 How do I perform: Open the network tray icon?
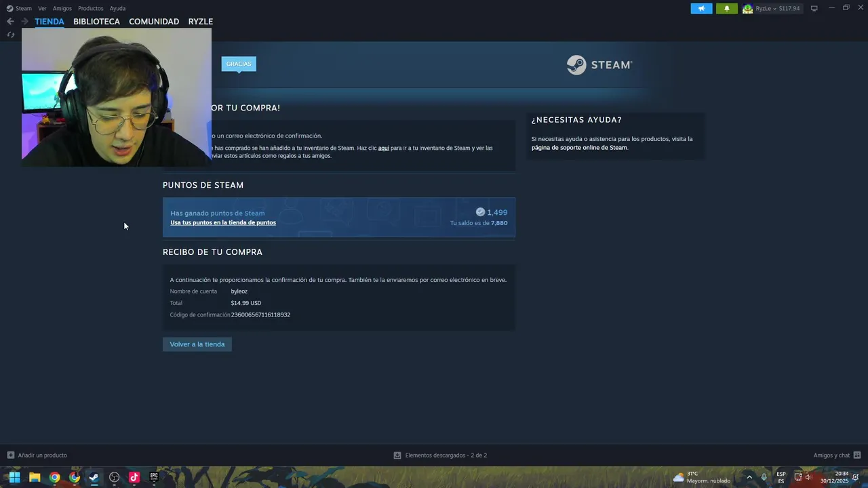[x=798, y=477]
